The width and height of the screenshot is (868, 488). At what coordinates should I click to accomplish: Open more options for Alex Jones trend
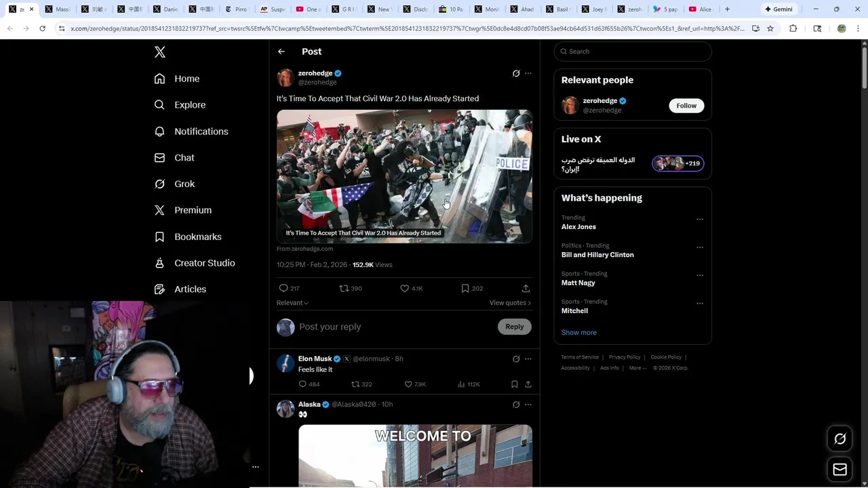pos(700,220)
